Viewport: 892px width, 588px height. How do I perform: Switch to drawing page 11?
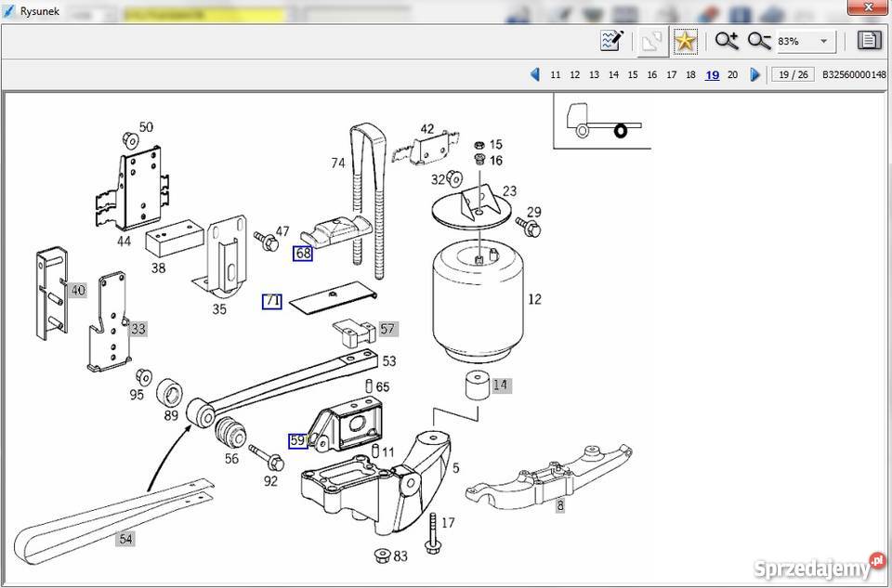point(556,75)
